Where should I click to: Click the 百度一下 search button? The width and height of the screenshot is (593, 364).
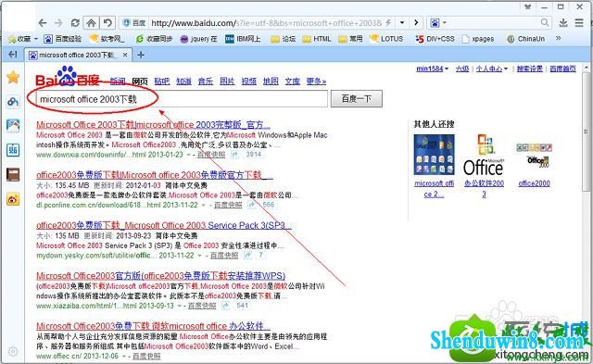pos(356,99)
